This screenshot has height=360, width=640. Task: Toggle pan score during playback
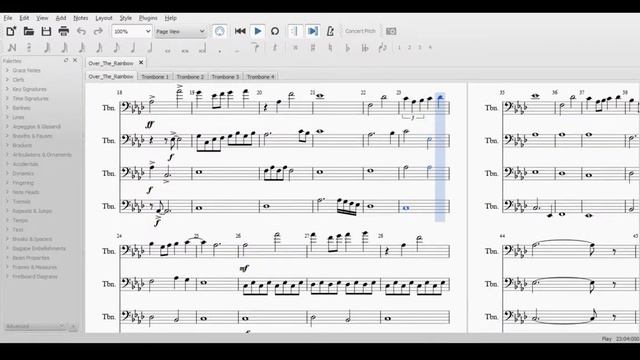[x=313, y=31]
